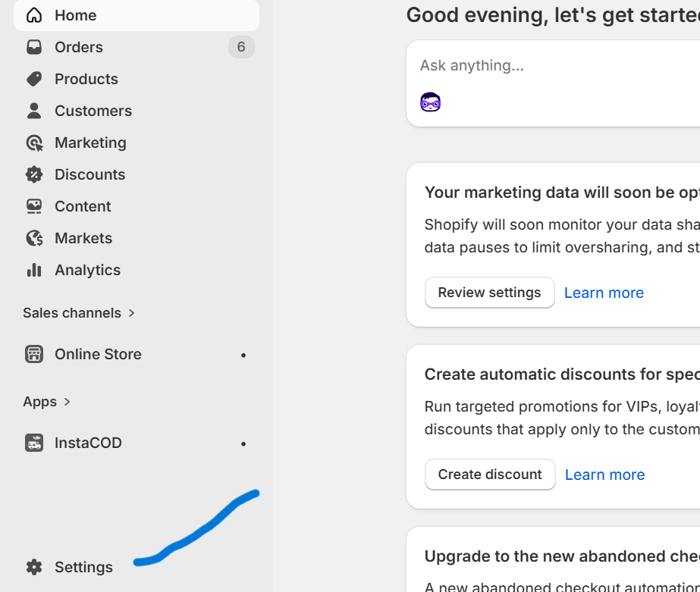
Task: Click the Markets globe icon
Action: pyautogui.click(x=34, y=238)
